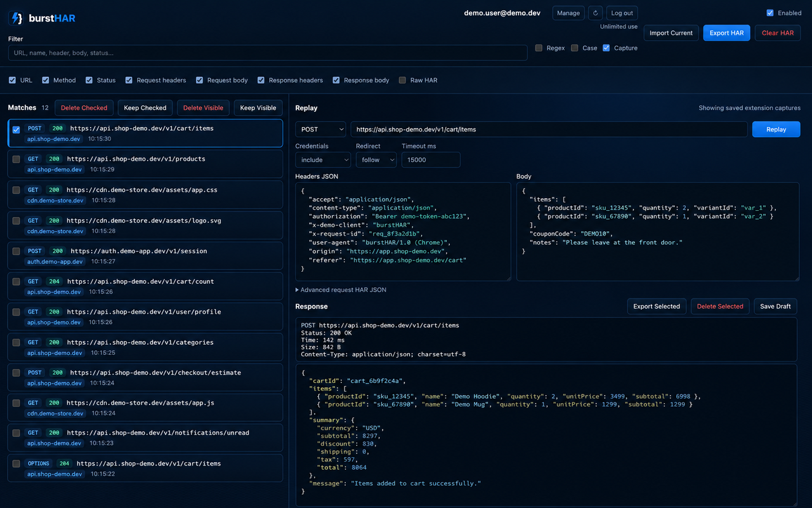812x508 pixels.
Task: Check the cart/count request checkbox
Action: [x=16, y=281]
